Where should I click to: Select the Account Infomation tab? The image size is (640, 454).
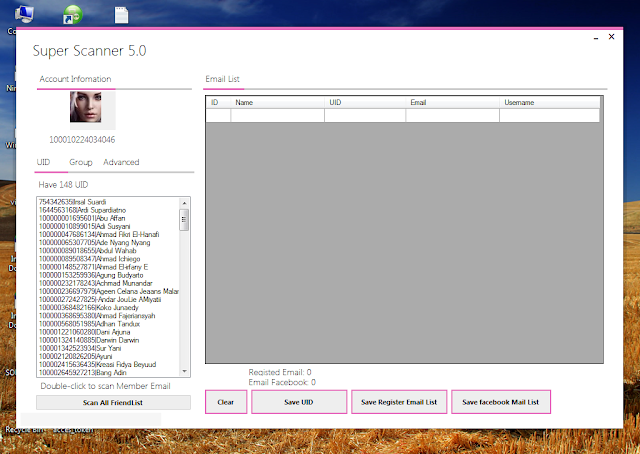click(x=76, y=79)
